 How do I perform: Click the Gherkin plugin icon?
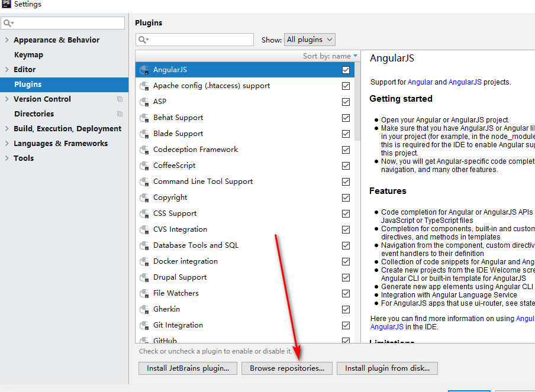coord(144,309)
